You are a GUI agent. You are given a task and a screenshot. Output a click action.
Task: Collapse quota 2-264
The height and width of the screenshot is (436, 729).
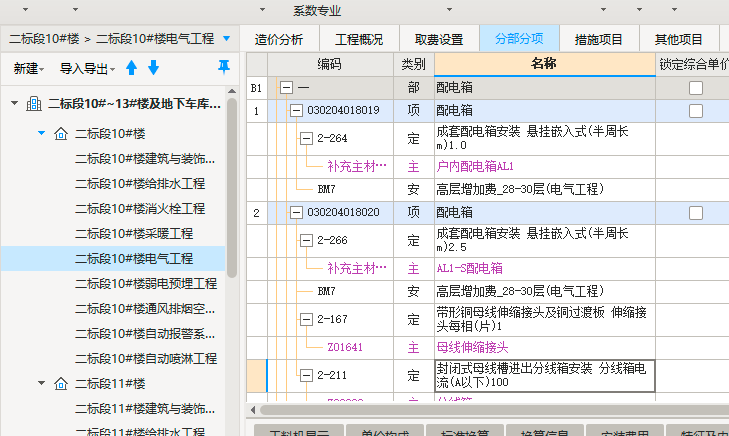306,139
